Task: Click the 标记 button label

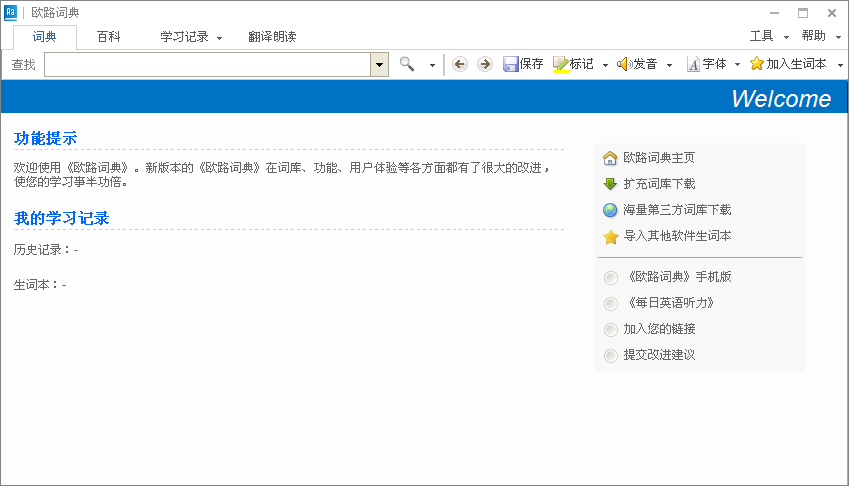Action: tap(582, 64)
